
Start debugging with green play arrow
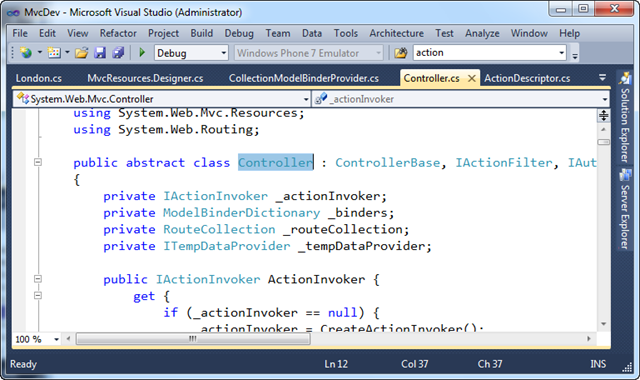click(x=142, y=52)
